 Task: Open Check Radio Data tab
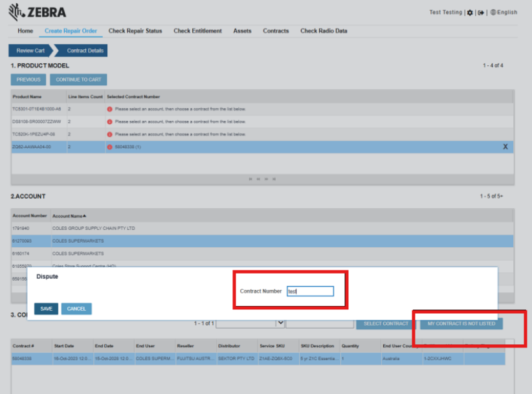pyautogui.click(x=324, y=31)
